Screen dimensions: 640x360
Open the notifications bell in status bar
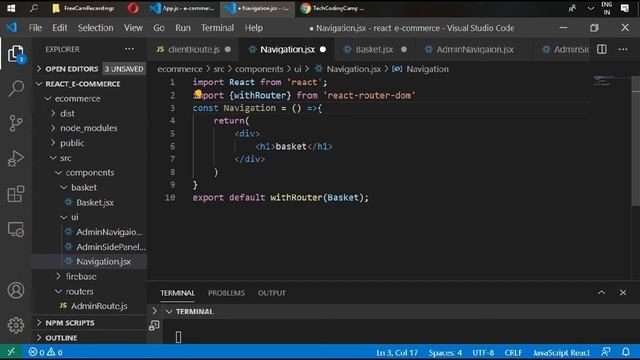tap(626, 352)
